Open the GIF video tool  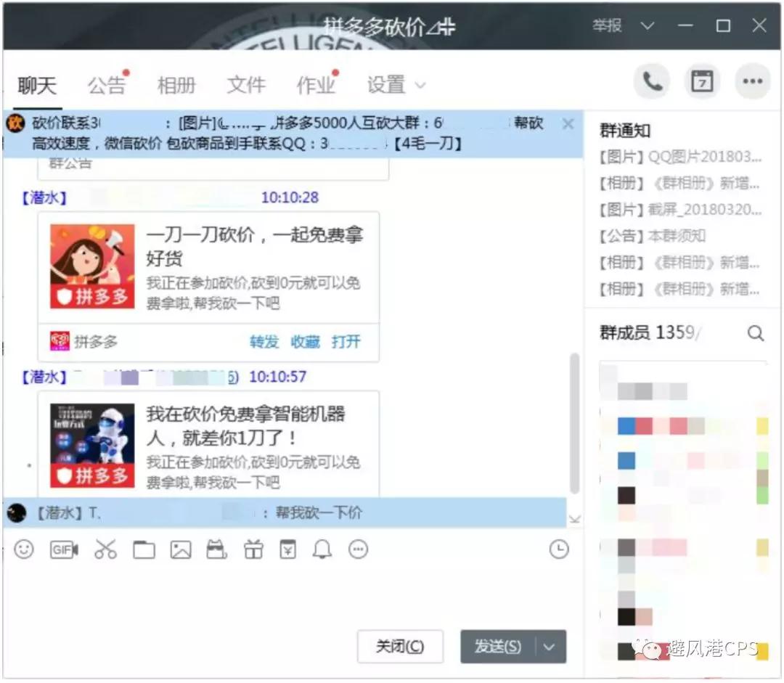[x=64, y=550]
